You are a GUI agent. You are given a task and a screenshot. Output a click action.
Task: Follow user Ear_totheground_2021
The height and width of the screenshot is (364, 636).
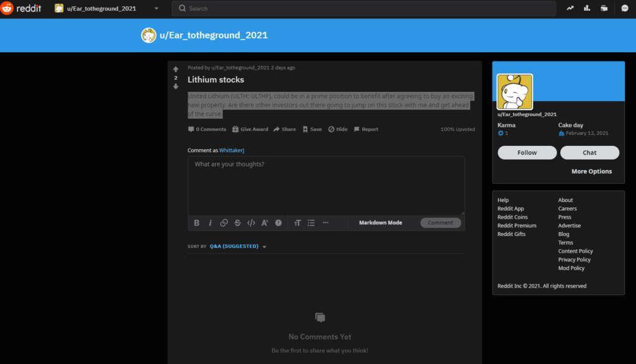tap(527, 153)
